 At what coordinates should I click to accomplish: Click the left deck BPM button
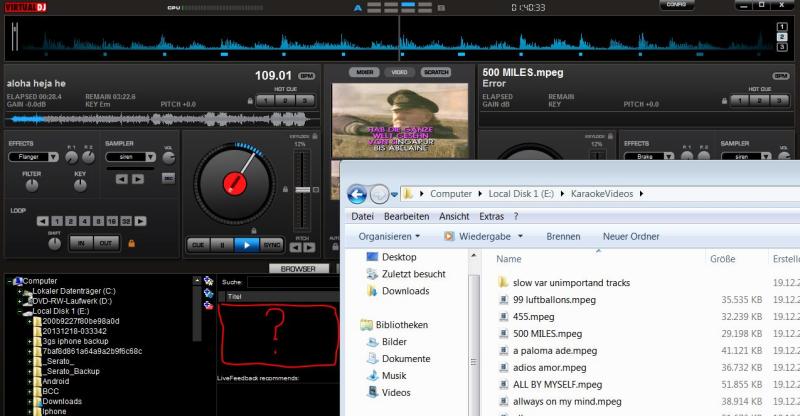coord(306,76)
